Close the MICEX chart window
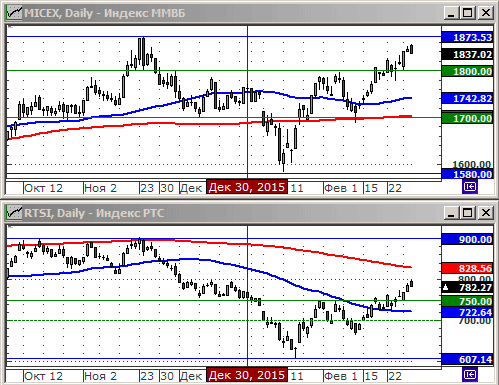The height and width of the screenshot is (385, 499). tap(486, 13)
